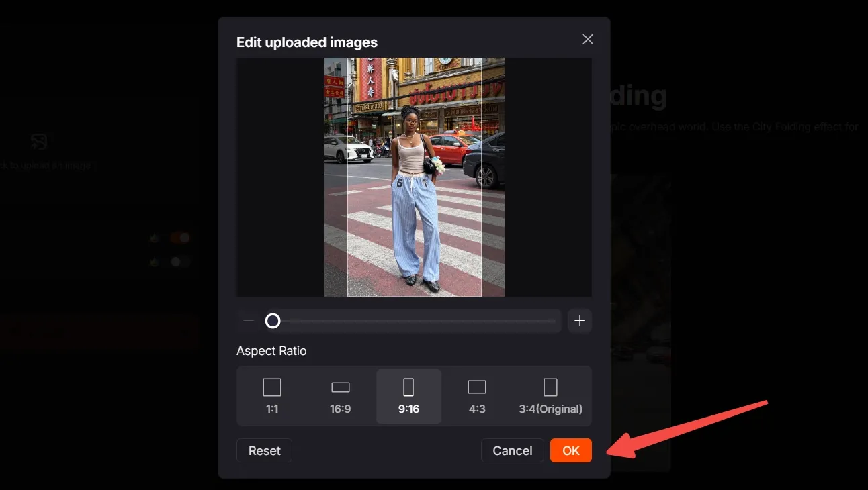Click the image crop preview area
Viewport: 868px width, 490px height.
tap(414, 177)
